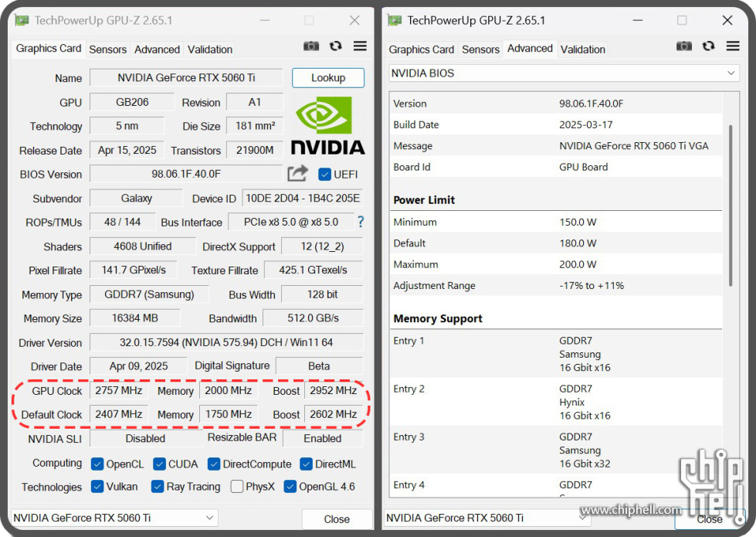
Task: Click the Texture Fillrate field 425.1 GTexel/s
Action: 313,270
